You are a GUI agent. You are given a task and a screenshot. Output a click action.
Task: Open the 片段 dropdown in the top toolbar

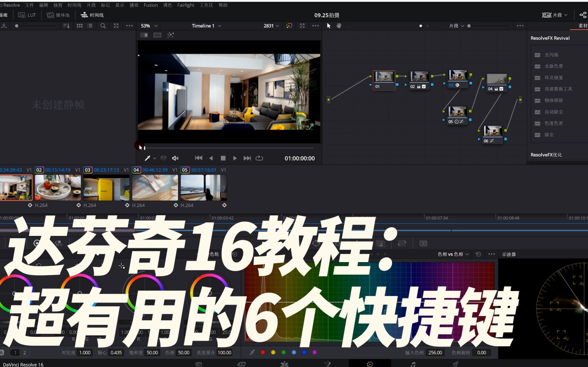pyautogui.click(x=555, y=15)
